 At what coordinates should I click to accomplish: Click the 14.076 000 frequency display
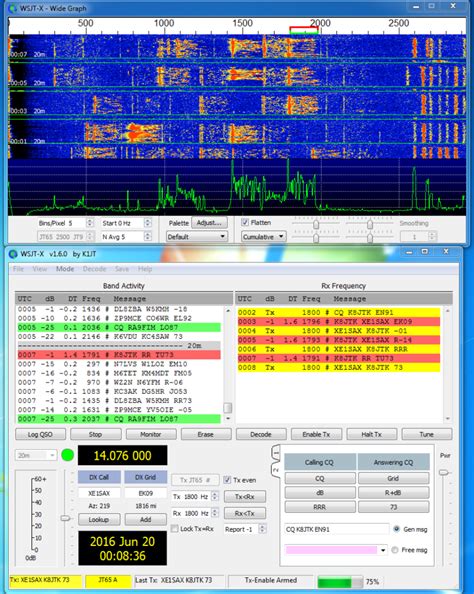pos(122,455)
